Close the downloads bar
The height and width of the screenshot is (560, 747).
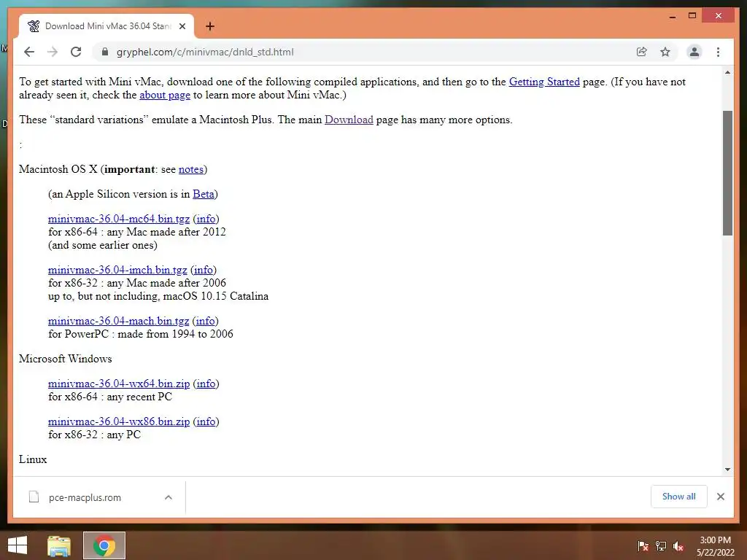click(x=720, y=497)
